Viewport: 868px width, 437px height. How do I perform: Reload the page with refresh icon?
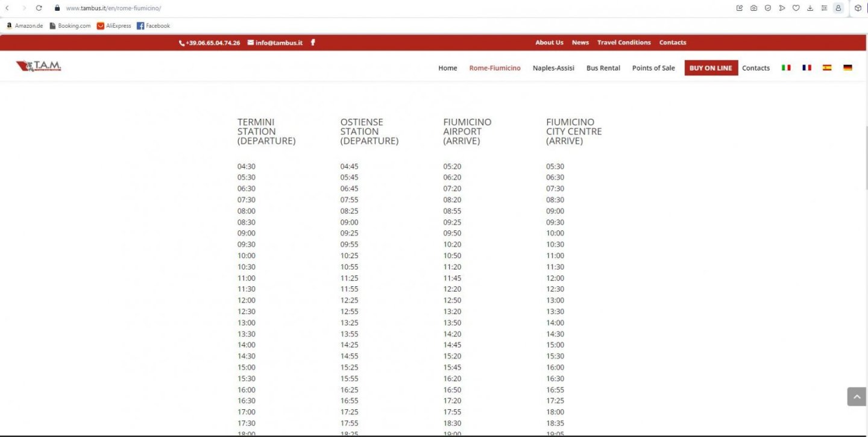click(39, 8)
